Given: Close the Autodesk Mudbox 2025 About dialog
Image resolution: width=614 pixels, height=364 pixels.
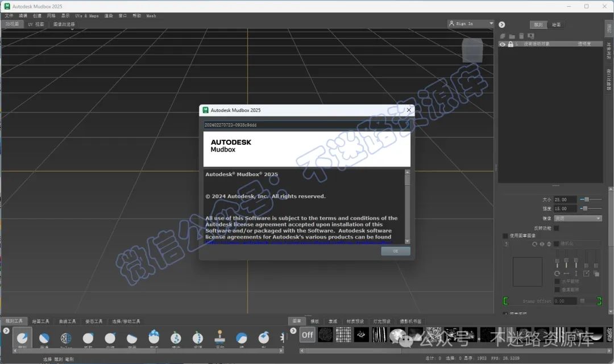Looking at the screenshot, I should [409, 110].
